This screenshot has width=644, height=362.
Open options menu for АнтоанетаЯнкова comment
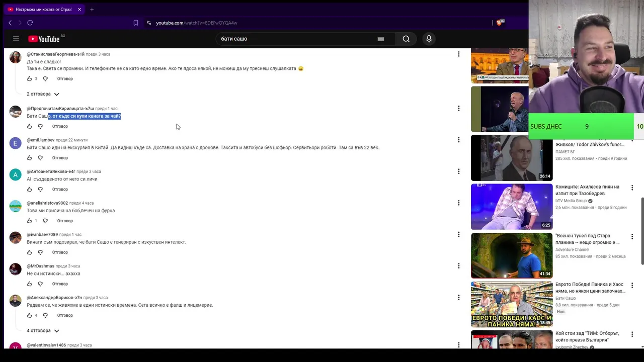coord(458,171)
